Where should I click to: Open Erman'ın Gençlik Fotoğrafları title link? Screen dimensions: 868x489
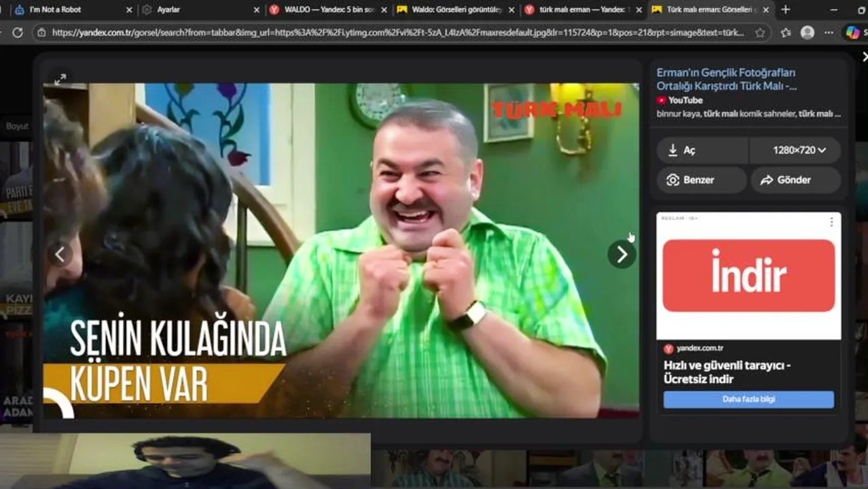click(726, 79)
